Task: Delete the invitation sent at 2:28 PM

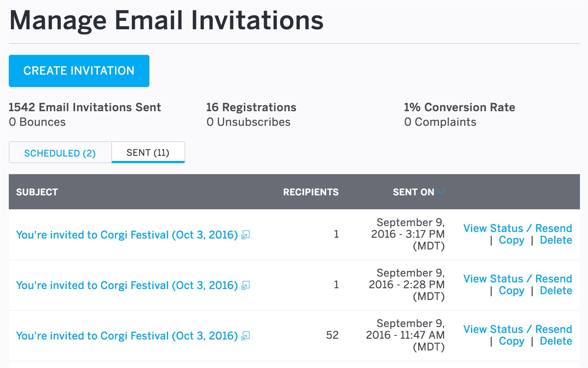Action: click(556, 290)
